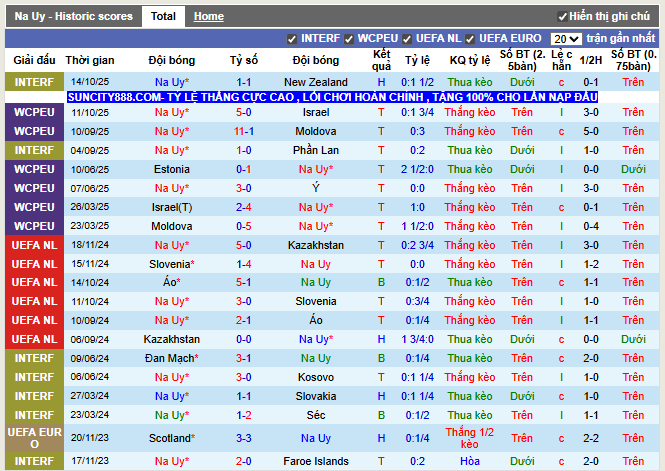Click Kazakhstan in the 18/11/24 row
This screenshot has height=471, width=665.
(316, 245)
